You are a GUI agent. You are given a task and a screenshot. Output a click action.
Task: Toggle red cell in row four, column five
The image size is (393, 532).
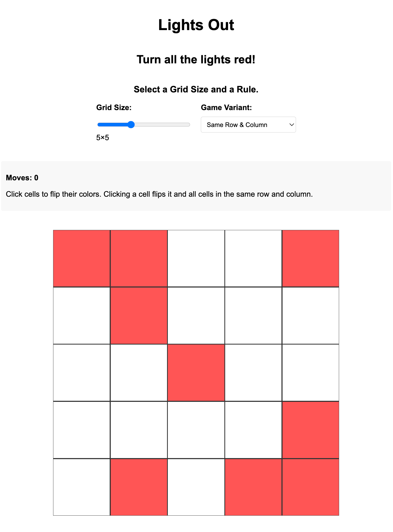(x=311, y=430)
